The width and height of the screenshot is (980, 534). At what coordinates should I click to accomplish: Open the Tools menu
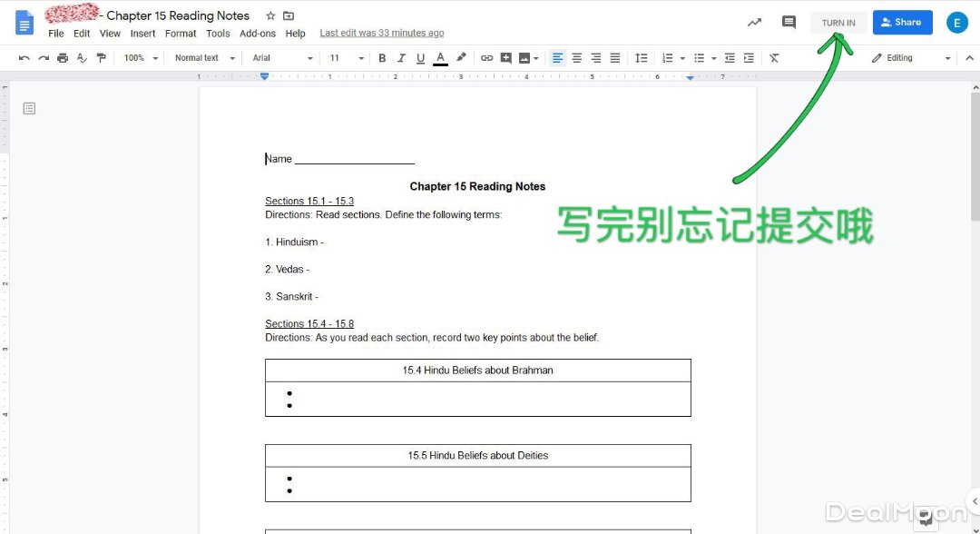218,33
